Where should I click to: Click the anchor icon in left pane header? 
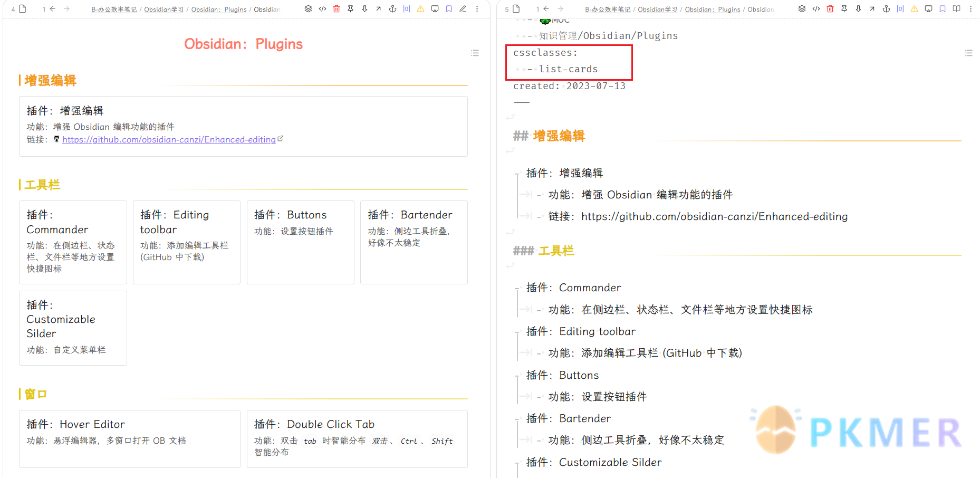click(x=392, y=9)
